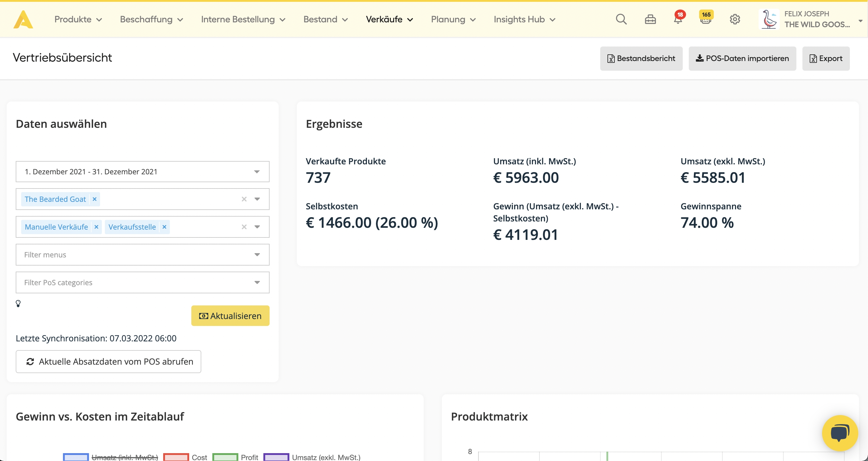Open the Verkäufe menu
Screen dimensions: 868x461
pyautogui.click(x=389, y=20)
